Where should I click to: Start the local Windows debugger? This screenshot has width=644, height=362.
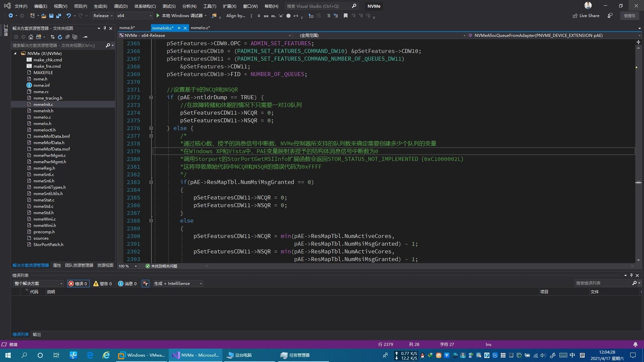click(179, 16)
